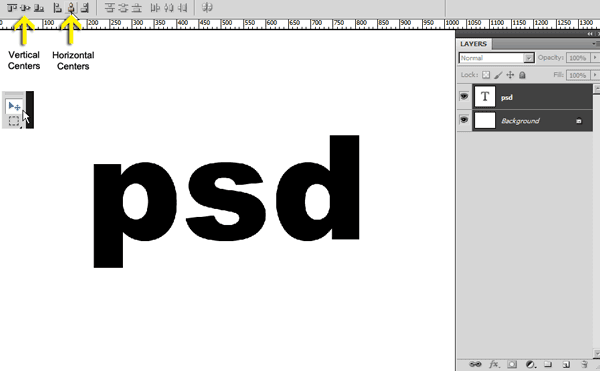The image size is (600, 371).
Task: Open the Layer Style fx menu
Action: [494, 364]
